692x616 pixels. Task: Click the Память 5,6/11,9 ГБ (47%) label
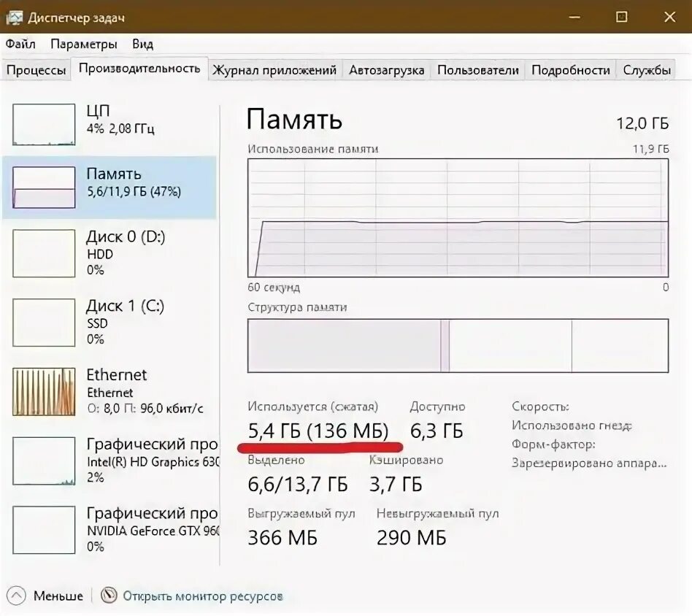tap(134, 182)
